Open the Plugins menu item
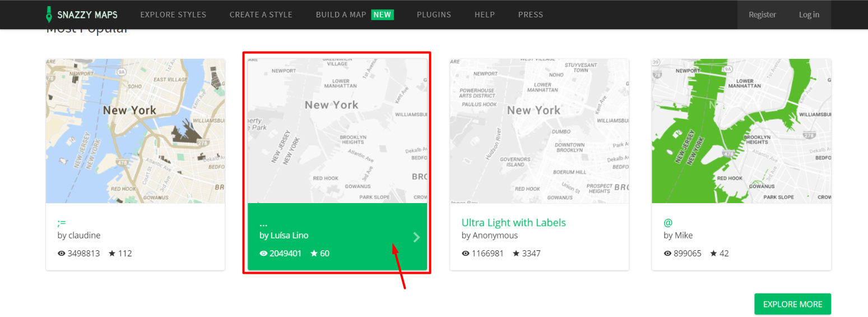 tap(434, 15)
